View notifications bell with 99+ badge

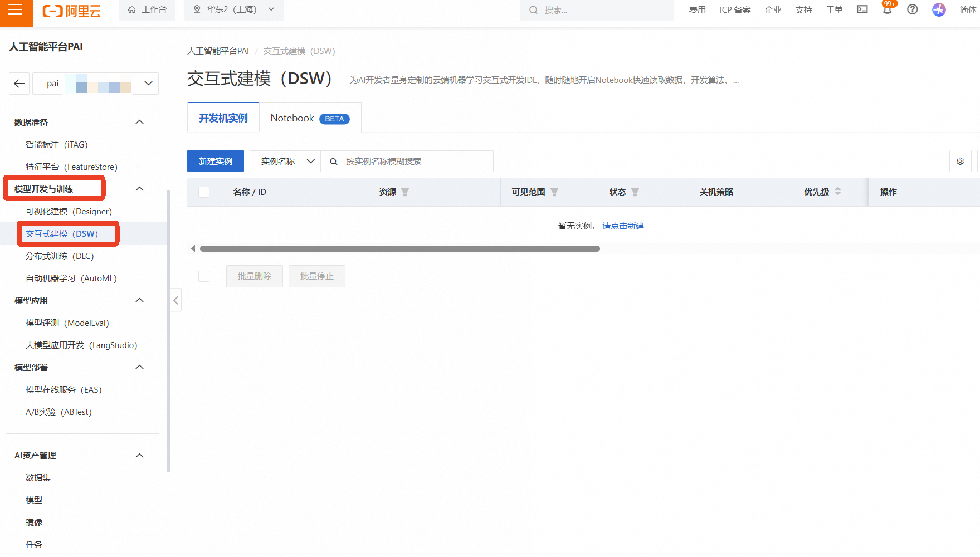[x=888, y=9]
